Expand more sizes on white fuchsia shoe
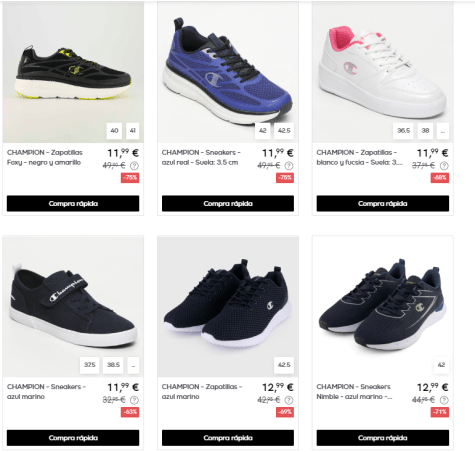Viewport: 475px width, 452px height. tap(443, 131)
